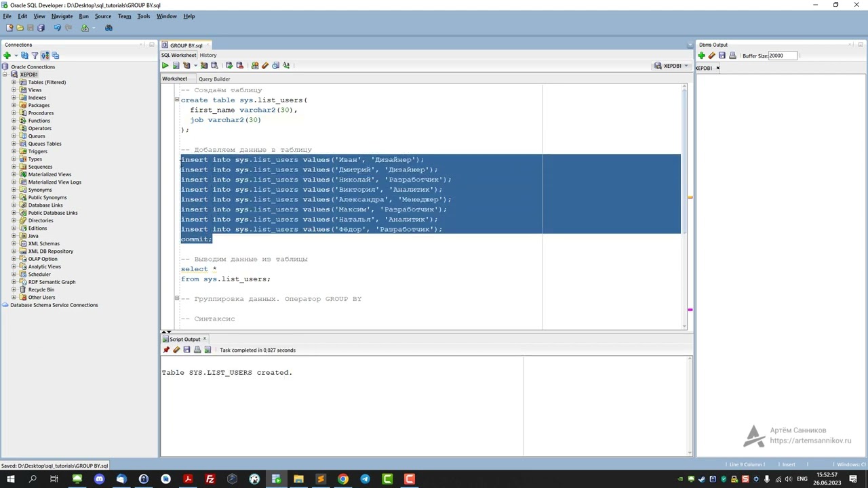The height and width of the screenshot is (488, 868).
Task: Expand the Sequences node
Action: pyautogui.click(x=14, y=167)
